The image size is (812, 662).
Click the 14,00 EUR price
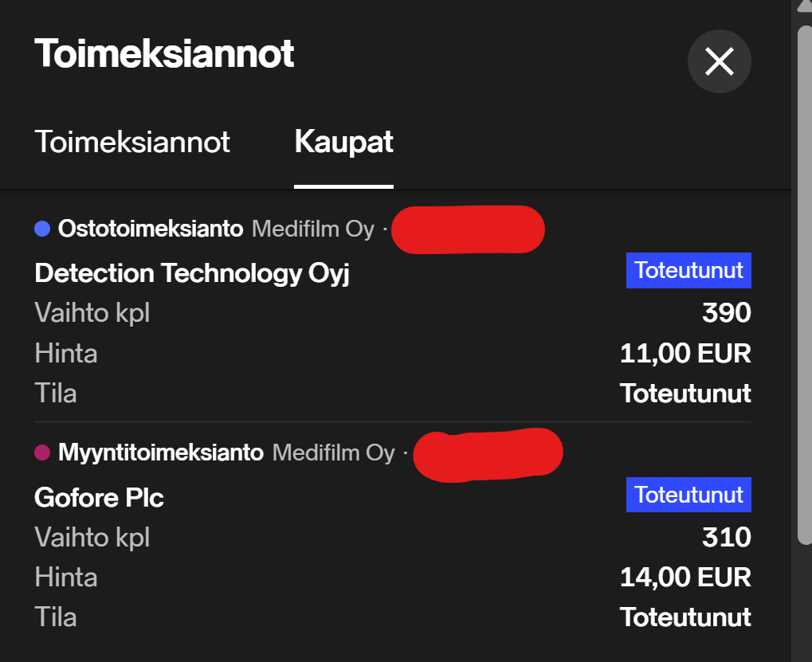click(x=685, y=577)
